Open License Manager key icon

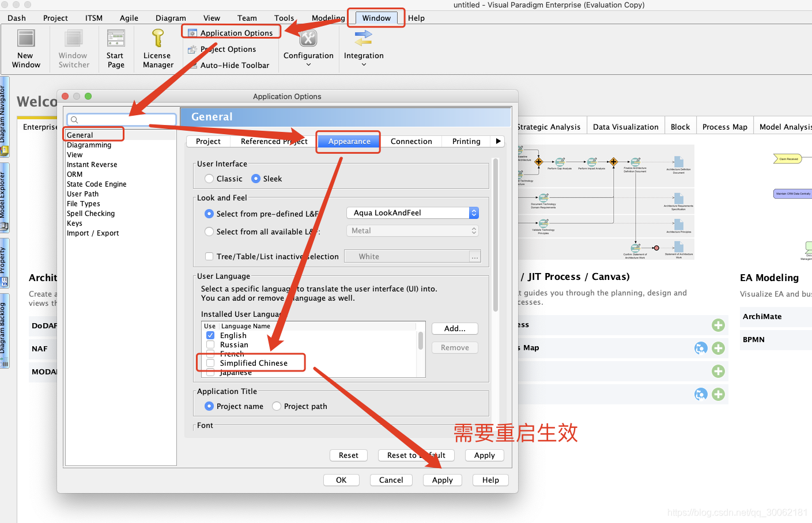coord(158,39)
